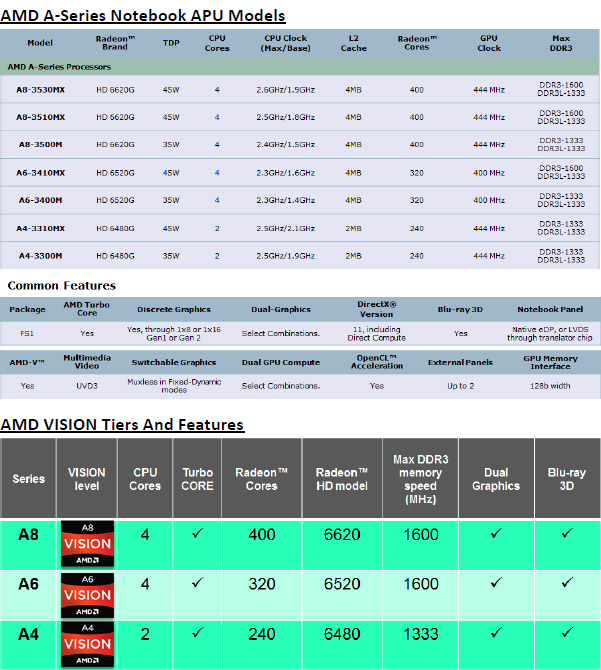This screenshot has width=601, height=670.
Task: Click the 'Notebook Panel' header
Action: (x=550, y=309)
